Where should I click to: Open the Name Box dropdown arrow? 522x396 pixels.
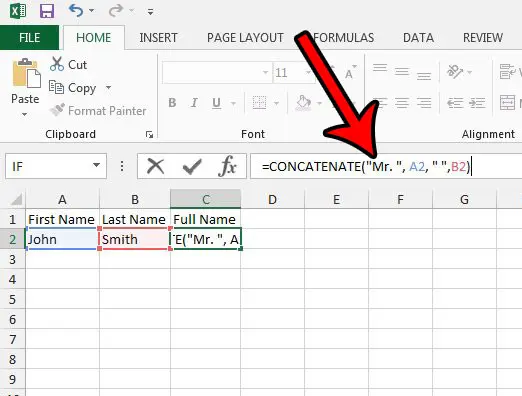[x=96, y=165]
